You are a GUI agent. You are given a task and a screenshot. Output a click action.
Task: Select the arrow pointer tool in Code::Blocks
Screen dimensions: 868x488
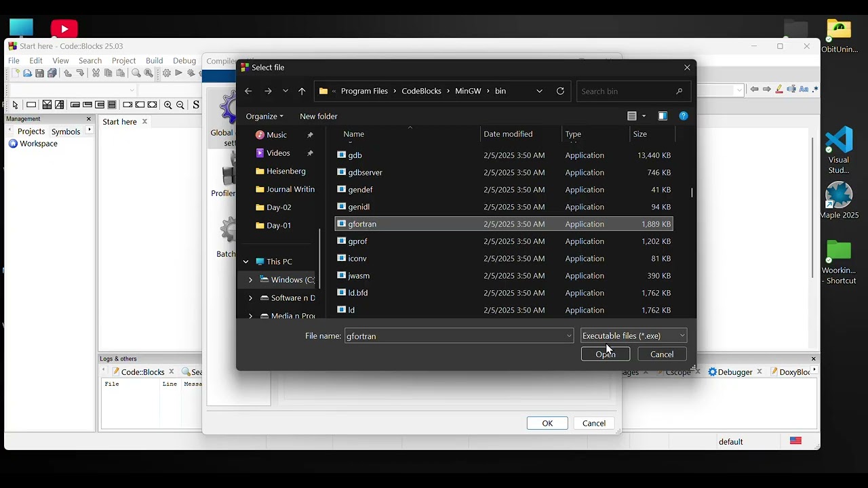(15, 105)
